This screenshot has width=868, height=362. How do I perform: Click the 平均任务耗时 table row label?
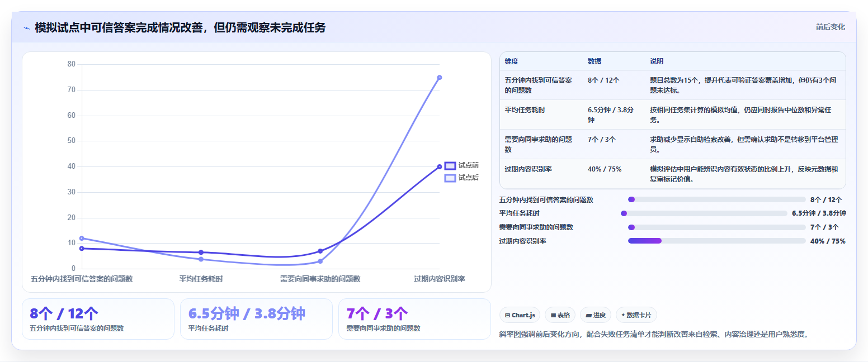click(x=525, y=110)
